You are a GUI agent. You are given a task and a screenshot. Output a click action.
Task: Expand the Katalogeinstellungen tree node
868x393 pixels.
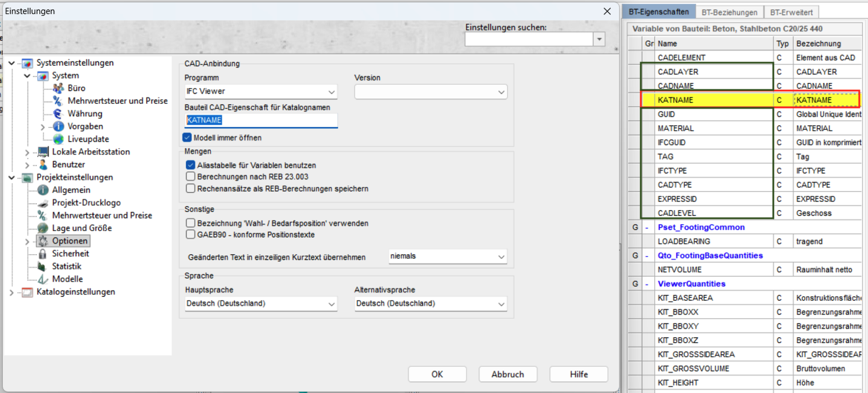pyautogui.click(x=12, y=292)
